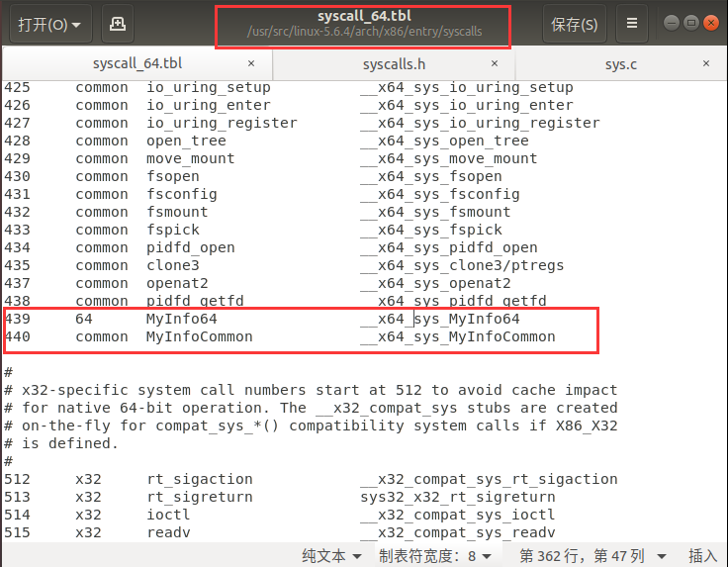The image size is (728, 567).
Task: Open the hamburger menu icon
Action: click(x=631, y=23)
